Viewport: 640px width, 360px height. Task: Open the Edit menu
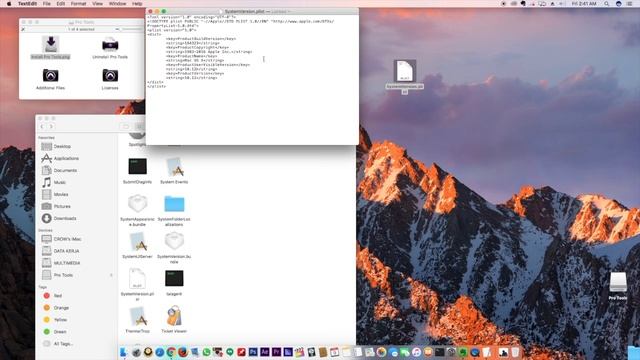(61, 4)
